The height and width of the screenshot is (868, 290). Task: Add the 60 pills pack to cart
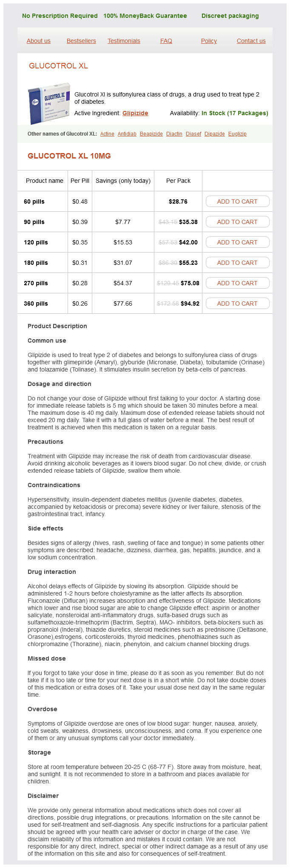pyautogui.click(x=237, y=201)
